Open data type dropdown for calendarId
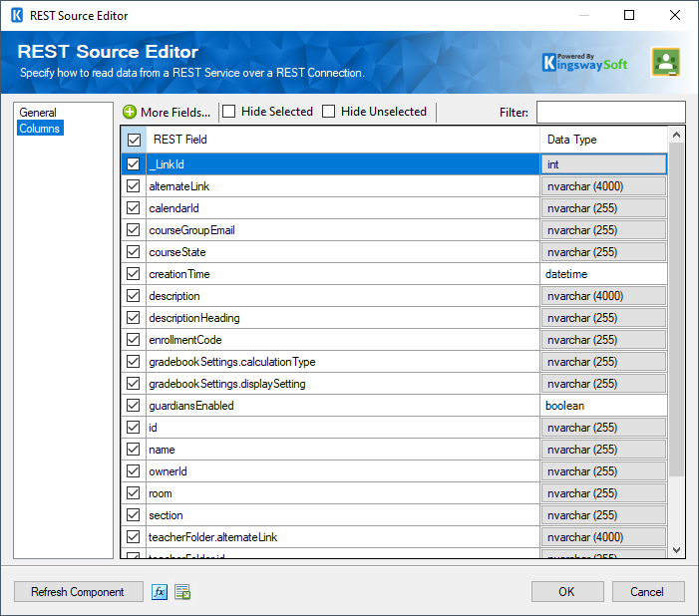The width and height of the screenshot is (699, 616). [x=603, y=208]
